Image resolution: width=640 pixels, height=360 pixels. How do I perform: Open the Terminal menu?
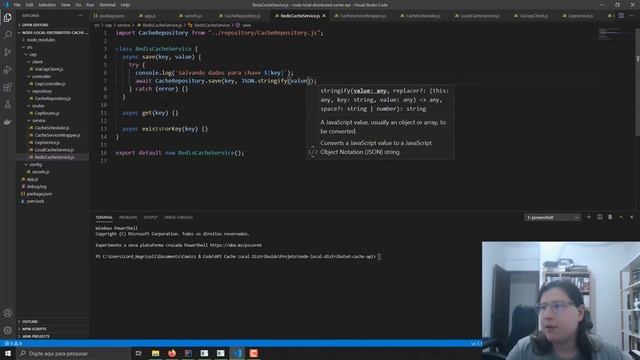107,5
